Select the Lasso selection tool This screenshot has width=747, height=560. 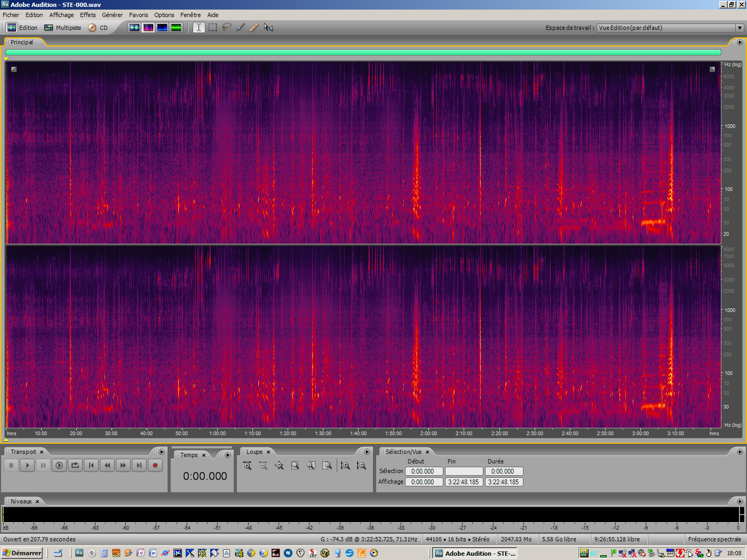pyautogui.click(x=226, y=27)
